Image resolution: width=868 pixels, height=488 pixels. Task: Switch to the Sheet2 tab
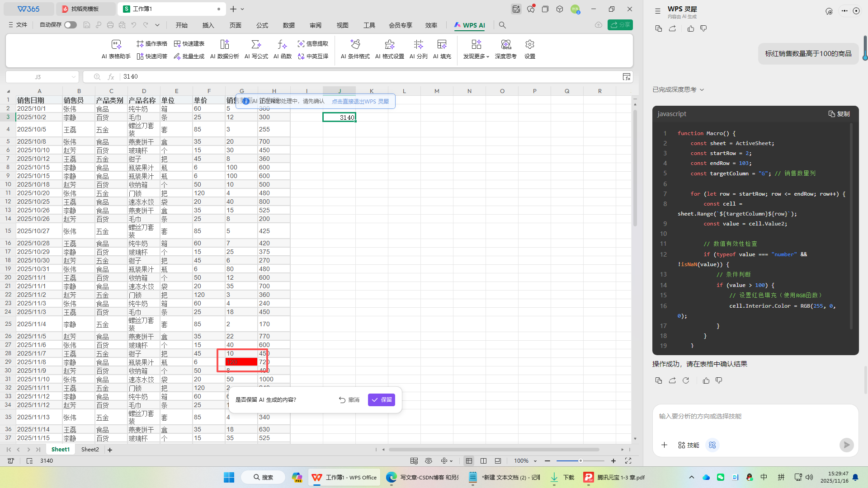(90, 450)
